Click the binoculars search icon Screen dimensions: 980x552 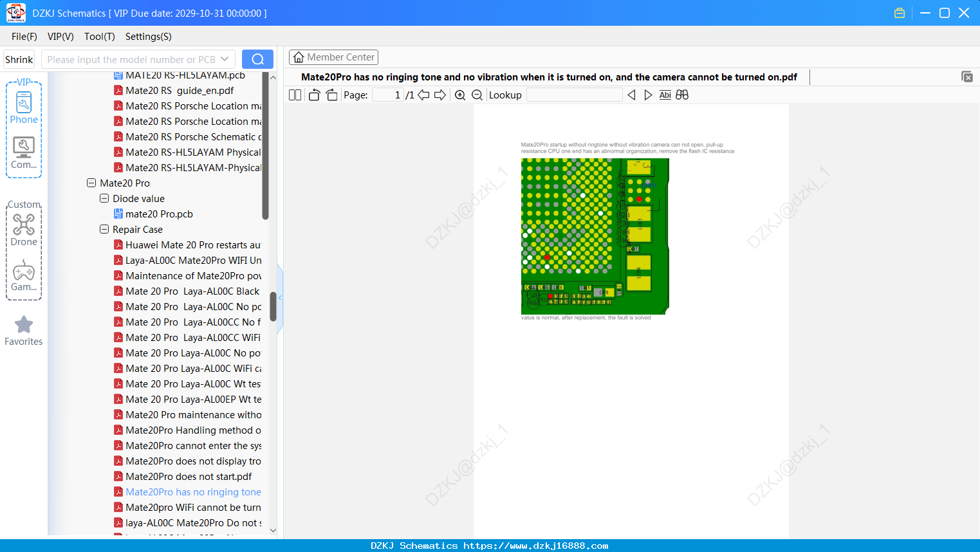tap(682, 95)
